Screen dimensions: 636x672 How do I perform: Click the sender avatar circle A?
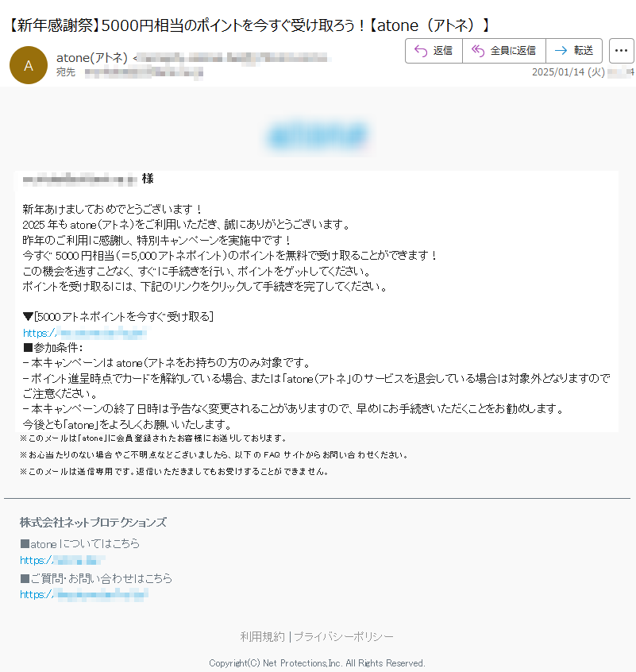(29, 65)
